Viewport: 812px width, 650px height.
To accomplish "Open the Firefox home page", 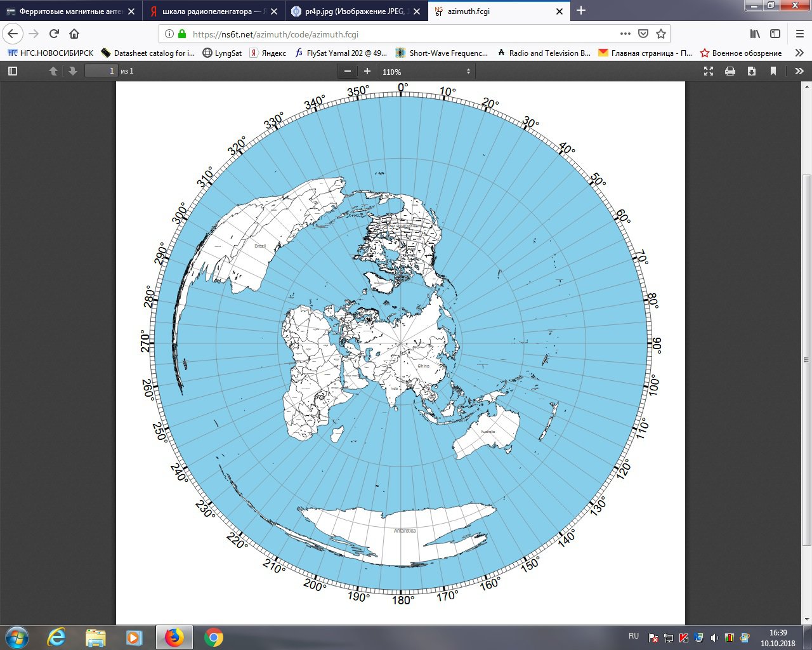I will 74,34.
